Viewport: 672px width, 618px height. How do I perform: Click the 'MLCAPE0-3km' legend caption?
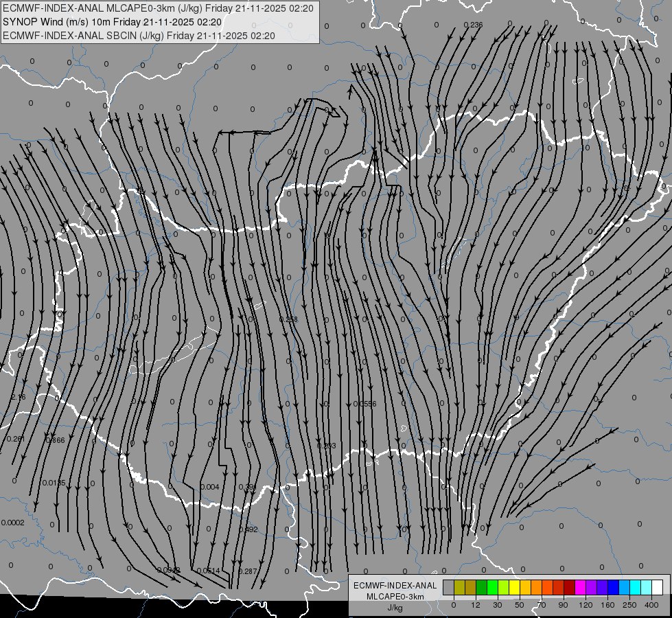pyautogui.click(x=395, y=597)
